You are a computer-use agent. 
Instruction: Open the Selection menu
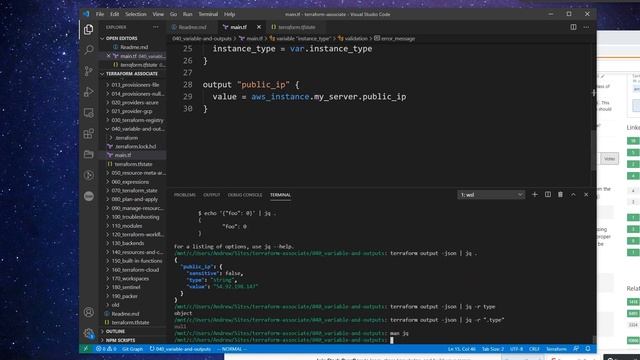[x=136, y=14]
